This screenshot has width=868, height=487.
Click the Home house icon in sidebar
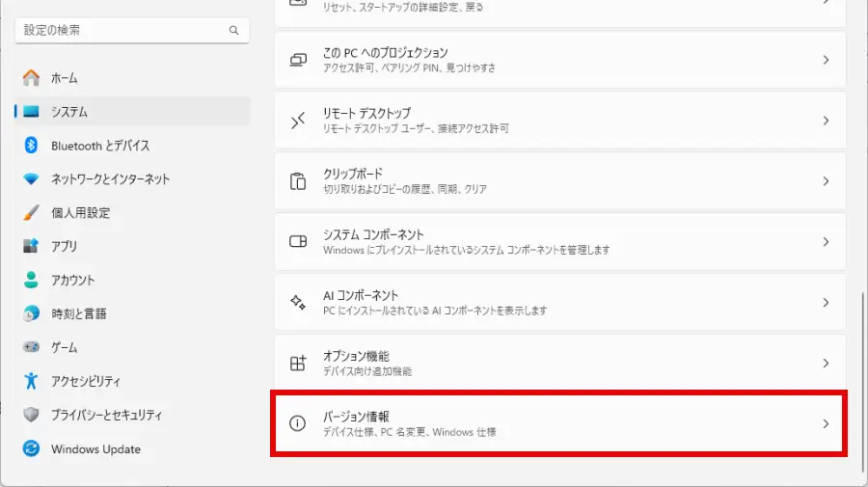tap(32, 78)
